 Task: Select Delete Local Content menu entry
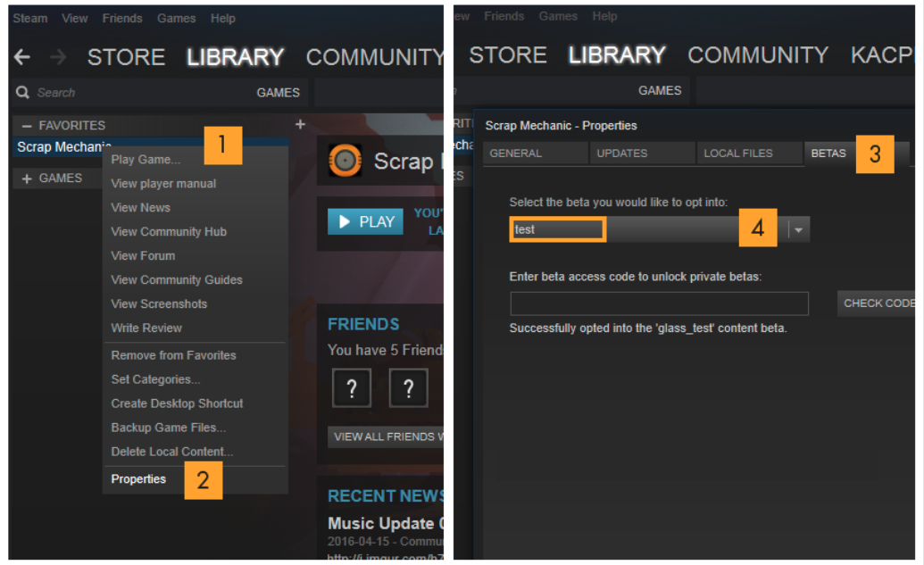pyautogui.click(x=171, y=452)
